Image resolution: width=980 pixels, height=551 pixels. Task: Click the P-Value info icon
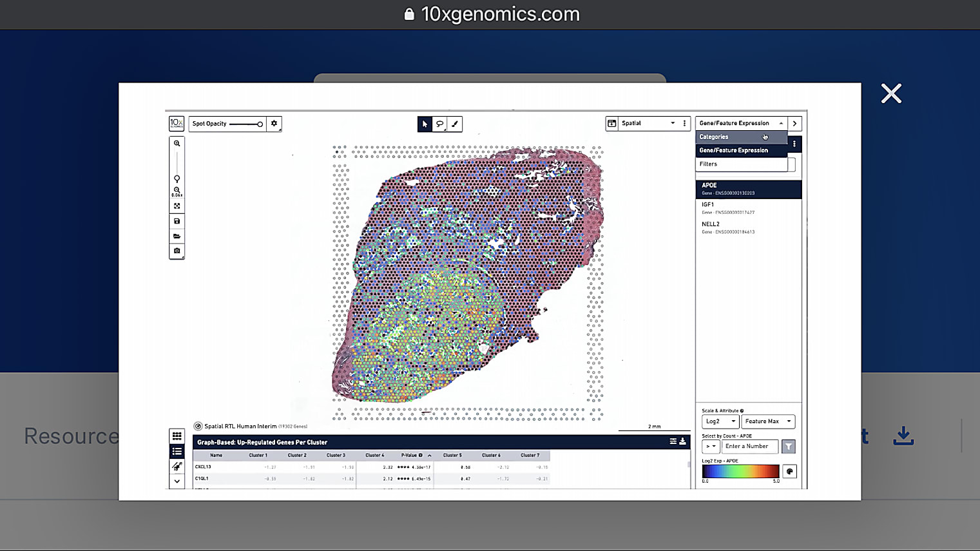click(421, 456)
